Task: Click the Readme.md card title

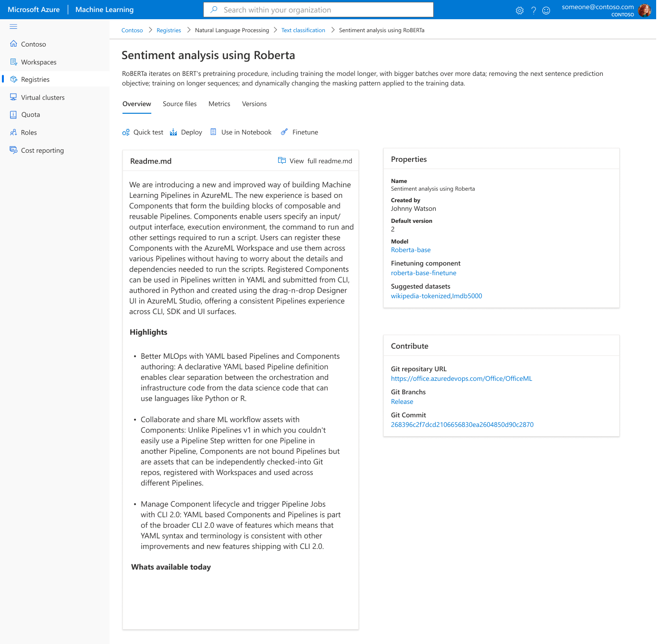Action: tap(151, 161)
